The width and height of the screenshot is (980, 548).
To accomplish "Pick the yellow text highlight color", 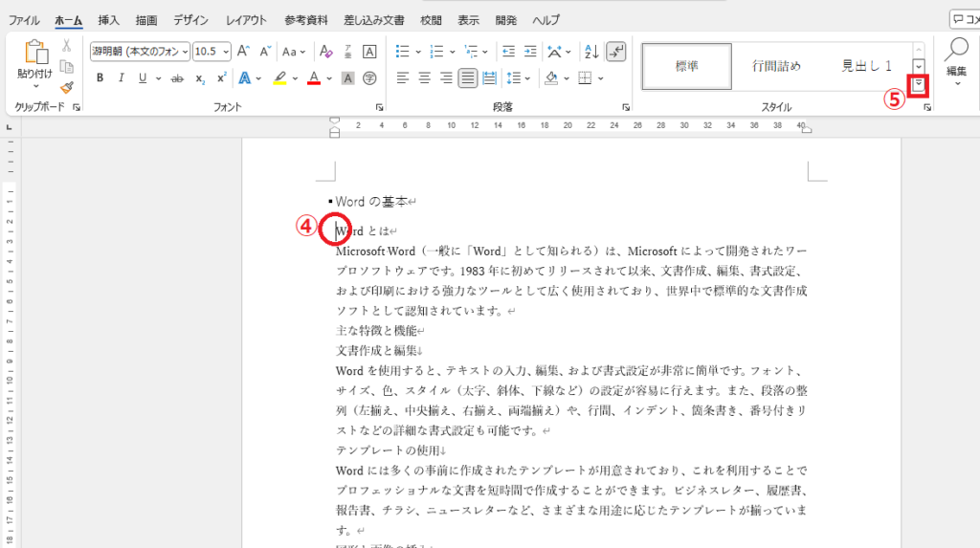I will [x=279, y=78].
